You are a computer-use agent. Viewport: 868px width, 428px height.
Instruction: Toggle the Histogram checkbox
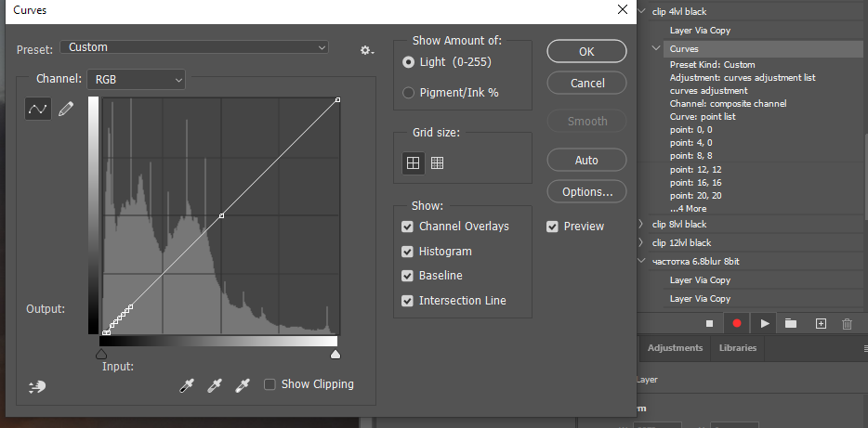click(407, 252)
